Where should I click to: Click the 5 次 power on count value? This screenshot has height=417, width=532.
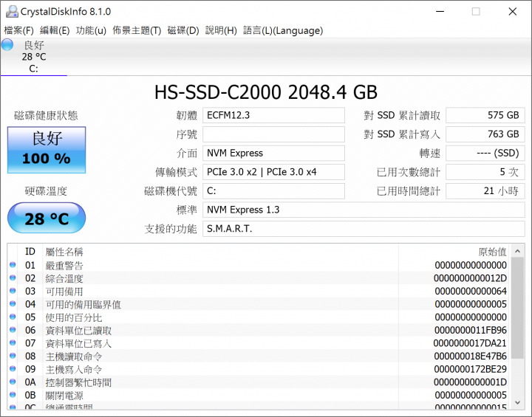click(485, 172)
